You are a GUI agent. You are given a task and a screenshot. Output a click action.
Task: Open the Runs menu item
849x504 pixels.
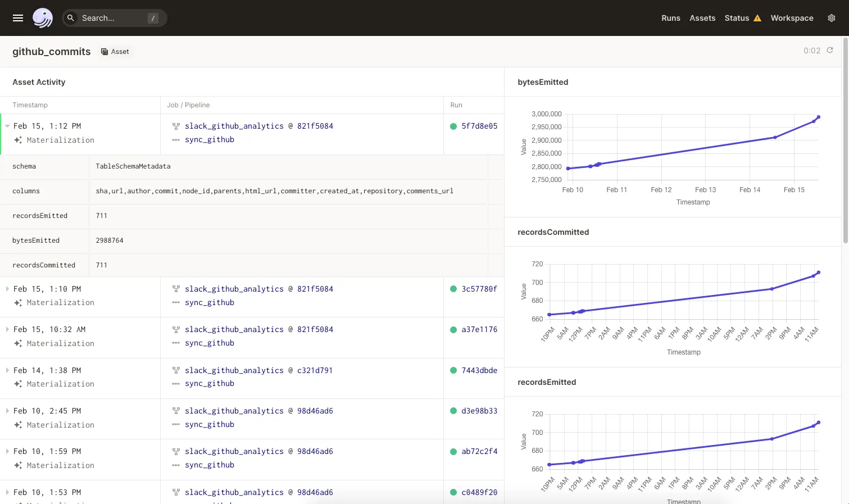tap(671, 18)
